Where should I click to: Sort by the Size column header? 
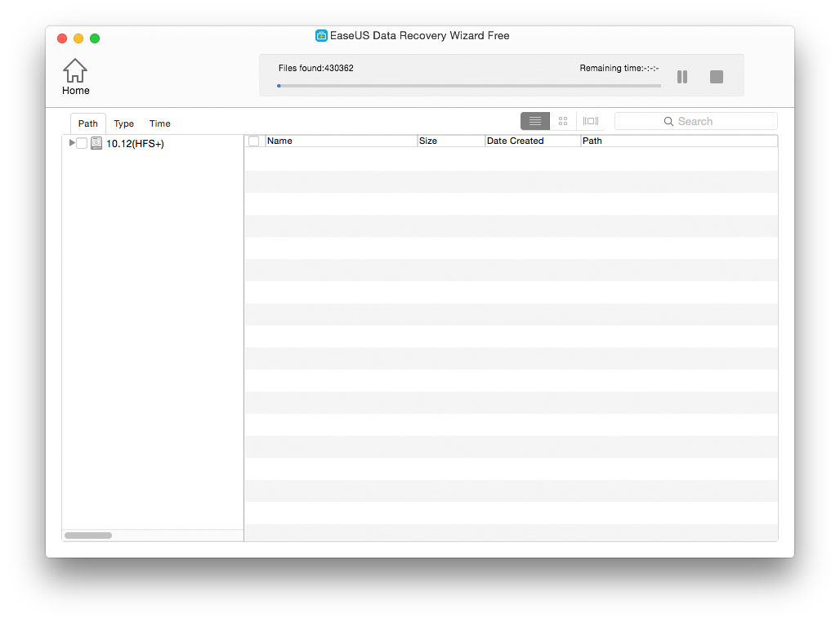click(x=450, y=141)
